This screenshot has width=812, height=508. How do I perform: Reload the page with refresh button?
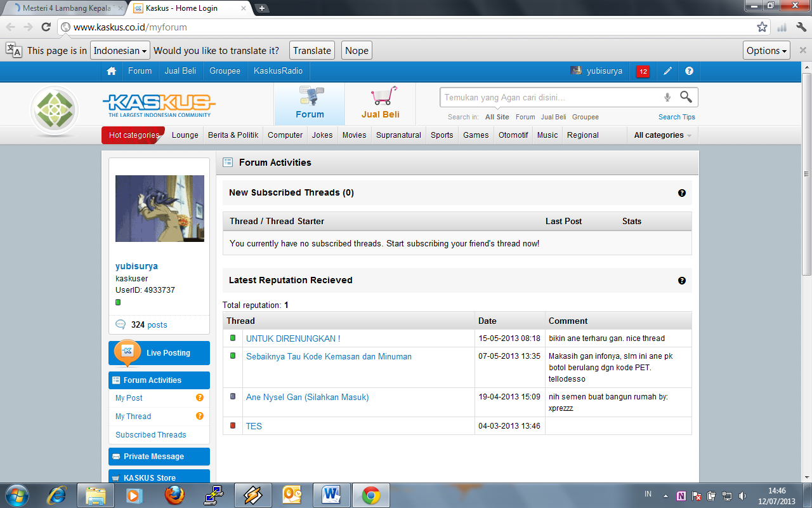click(x=46, y=27)
